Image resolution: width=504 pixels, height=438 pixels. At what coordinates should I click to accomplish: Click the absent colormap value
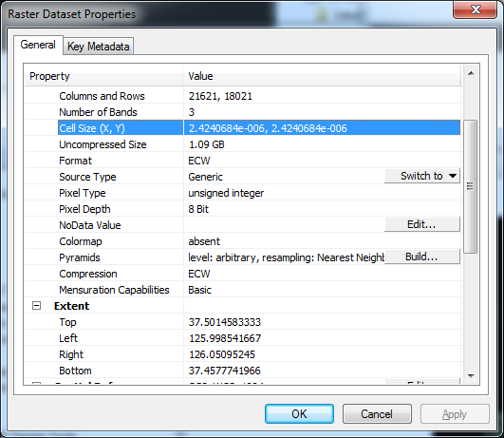204,241
